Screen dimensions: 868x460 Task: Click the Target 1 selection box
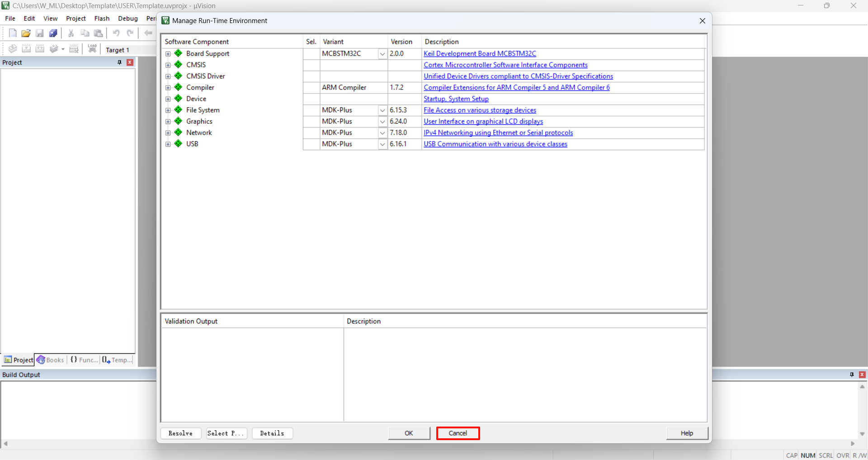point(130,50)
